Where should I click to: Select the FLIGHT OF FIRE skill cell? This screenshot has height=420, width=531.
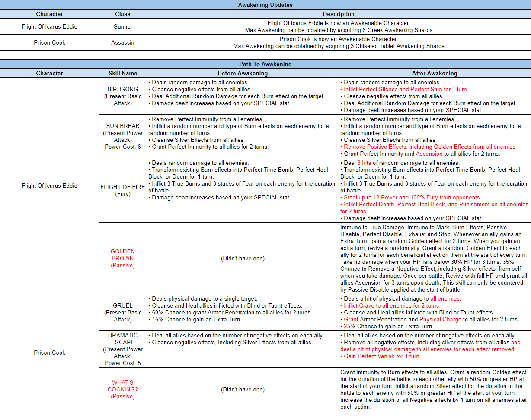tap(123, 190)
